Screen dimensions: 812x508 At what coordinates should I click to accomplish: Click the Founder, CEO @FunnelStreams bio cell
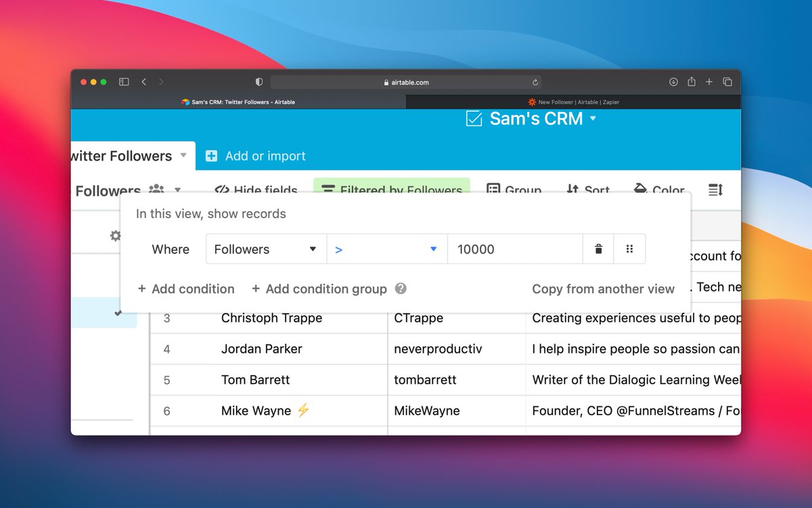[633, 410]
